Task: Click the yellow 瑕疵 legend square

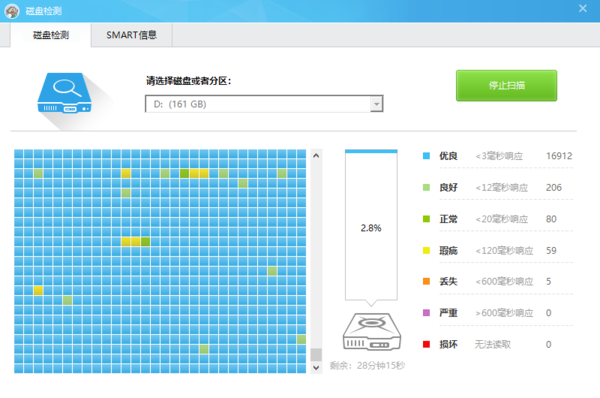Action: (x=426, y=250)
